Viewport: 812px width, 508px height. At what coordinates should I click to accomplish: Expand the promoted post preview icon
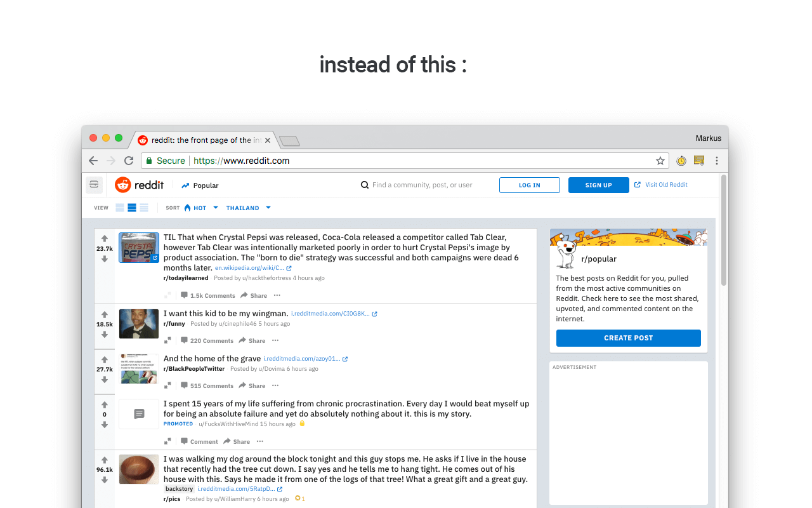click(167, 441)
